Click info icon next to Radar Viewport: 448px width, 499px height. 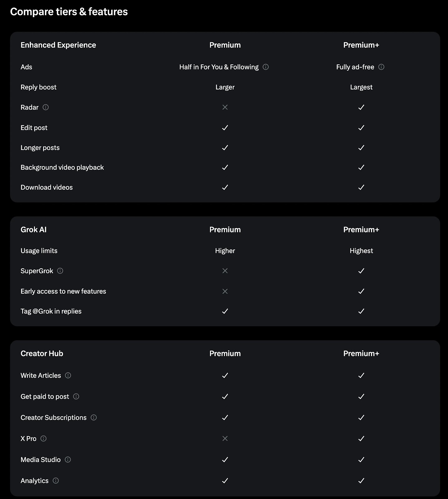[x=46, y=107]
